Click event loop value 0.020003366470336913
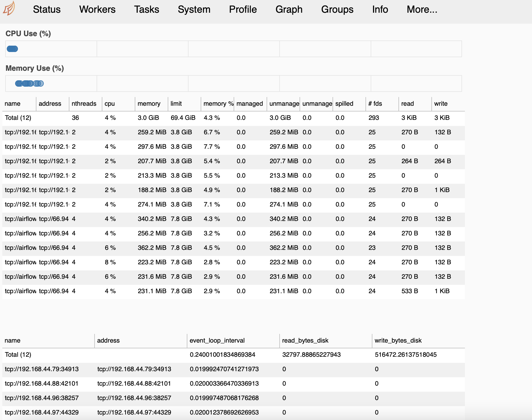Screen dimensions: 532x420 pyautogui.click(x=224, y=384)
